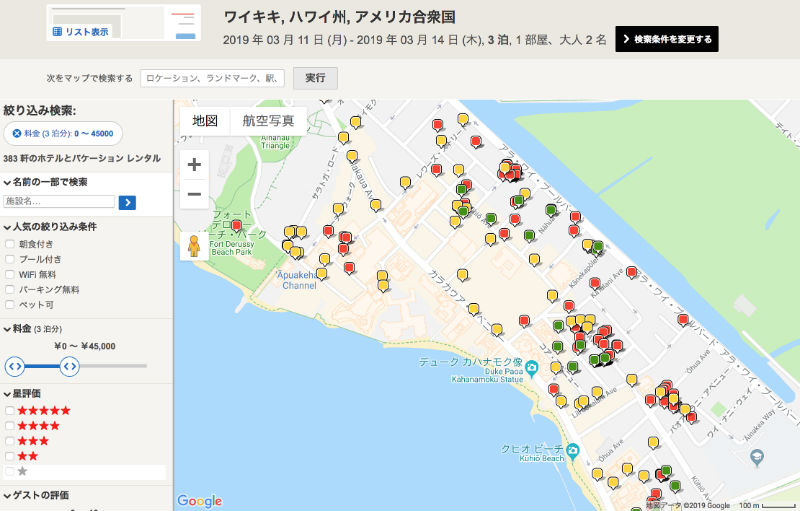Select yellow hotel pin near Duke Kahanamoku Statue

(x=556, y=367)
